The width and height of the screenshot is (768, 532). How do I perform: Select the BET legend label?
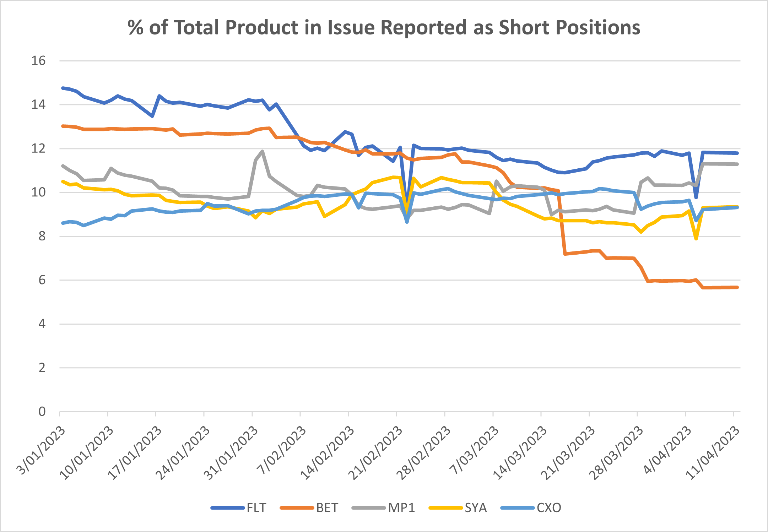(x=327, y=508)
